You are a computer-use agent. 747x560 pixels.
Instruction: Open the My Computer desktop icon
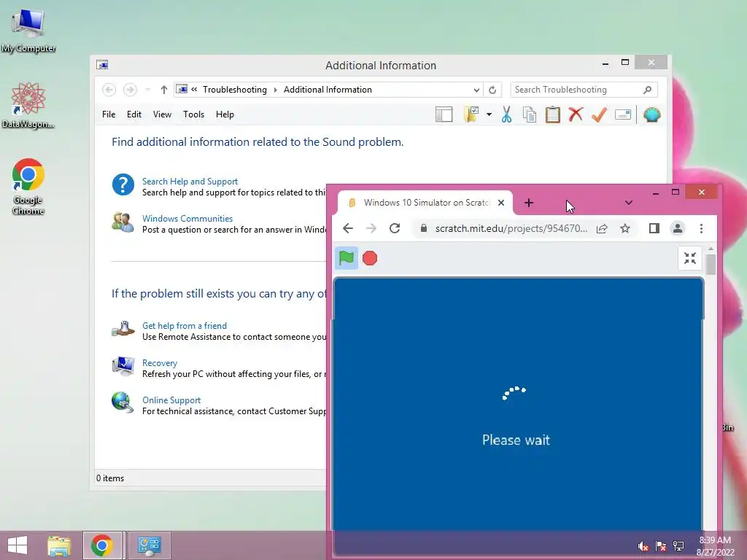coord(28,31)
